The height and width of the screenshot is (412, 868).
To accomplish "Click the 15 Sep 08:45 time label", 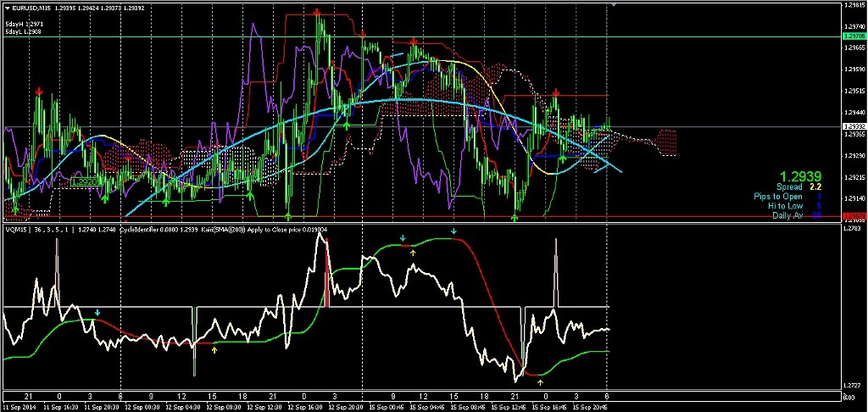I will [466, 406].
